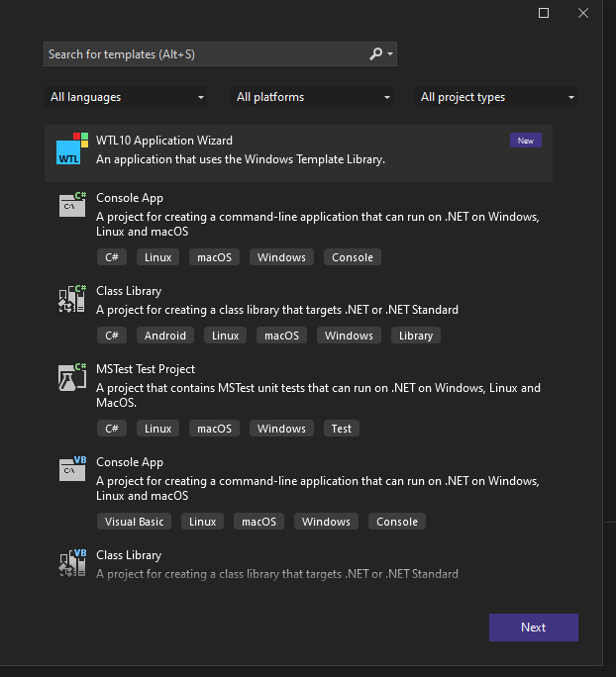Open the All languages dropdown

click(x=126, y=97)
